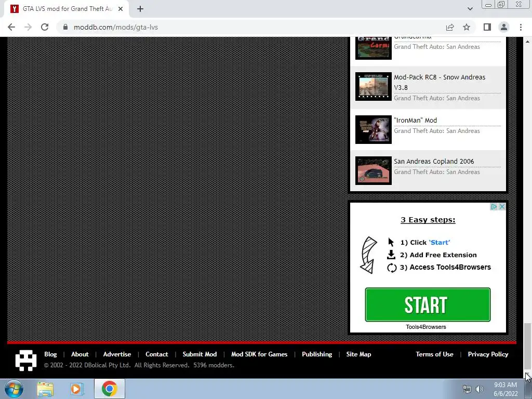Open the Blog footer link
The image size is (532, 399).
[50, 354]
